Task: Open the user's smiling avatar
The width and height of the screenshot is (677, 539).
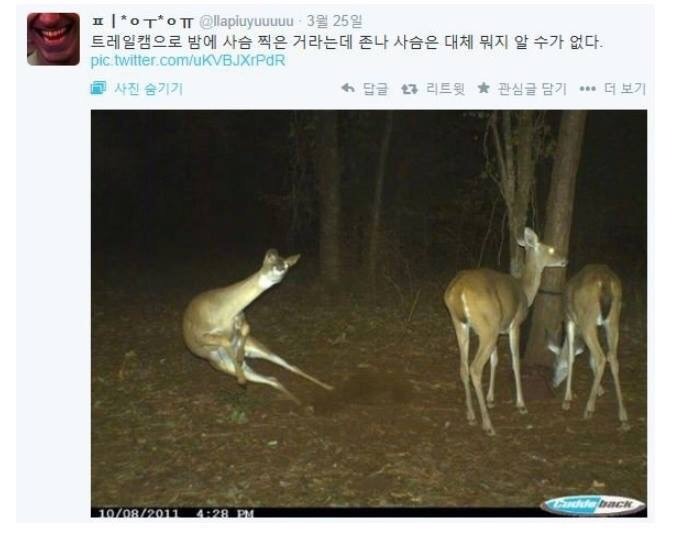Action: pyautogui.click(x=53, y=39)
